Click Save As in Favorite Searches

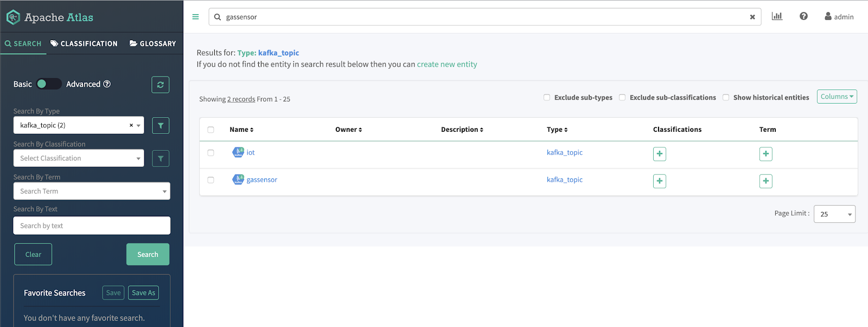144,293
